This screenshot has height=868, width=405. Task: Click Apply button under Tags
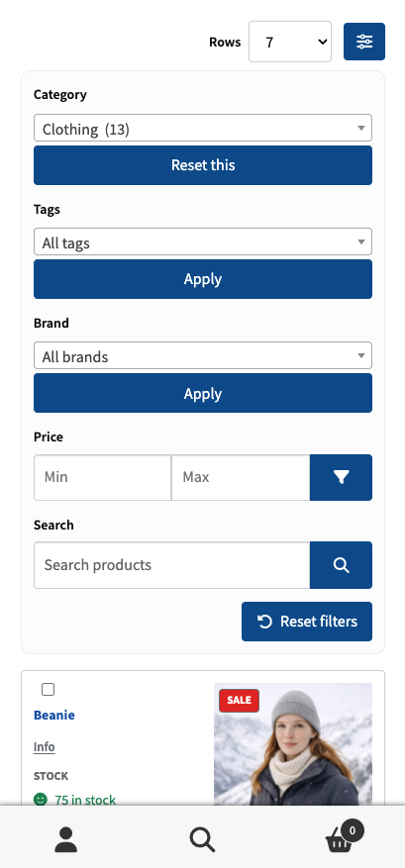[x=203, y=279]
